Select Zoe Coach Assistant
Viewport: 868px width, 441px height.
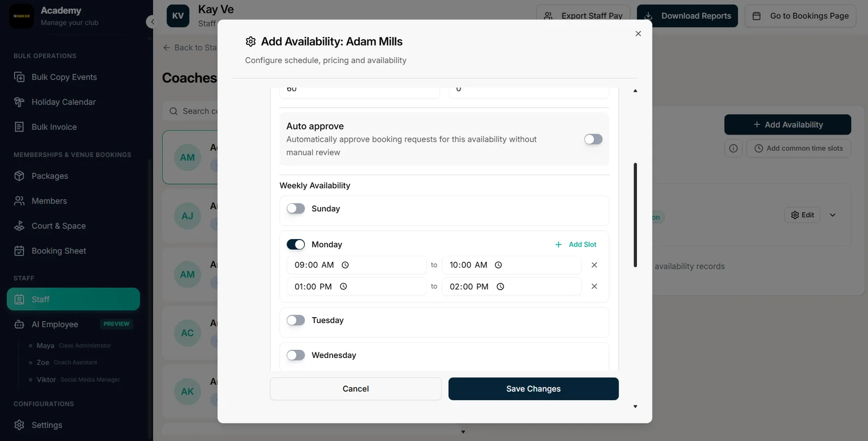66,362
